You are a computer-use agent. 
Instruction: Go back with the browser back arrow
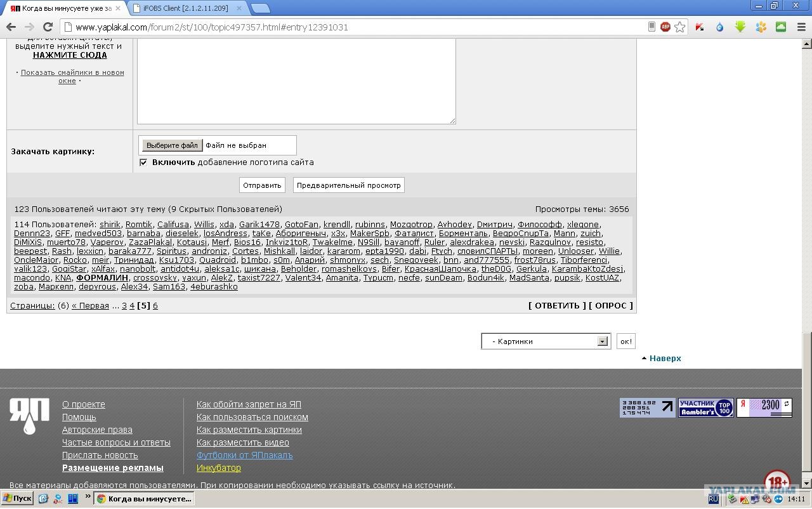[11, 27]
